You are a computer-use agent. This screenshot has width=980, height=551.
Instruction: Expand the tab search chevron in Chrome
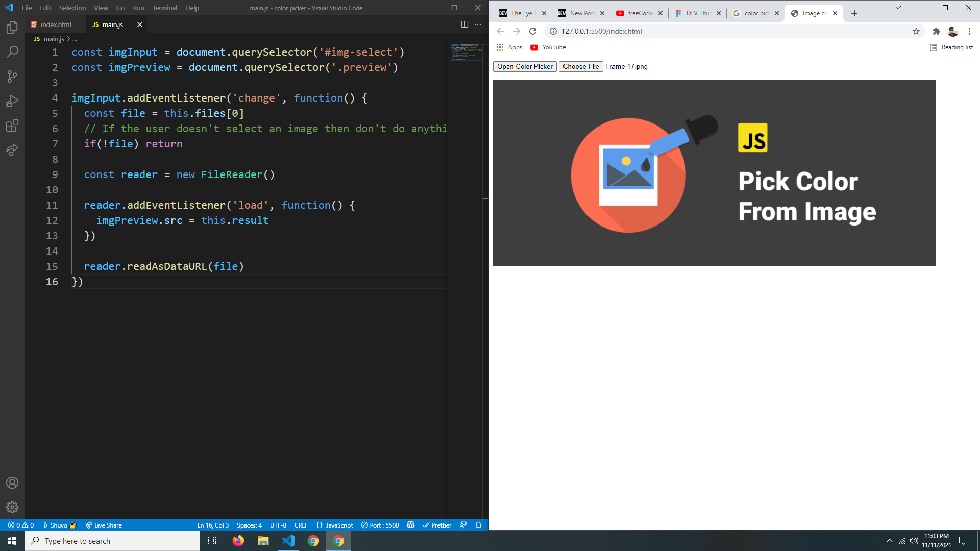pos(899,8)
